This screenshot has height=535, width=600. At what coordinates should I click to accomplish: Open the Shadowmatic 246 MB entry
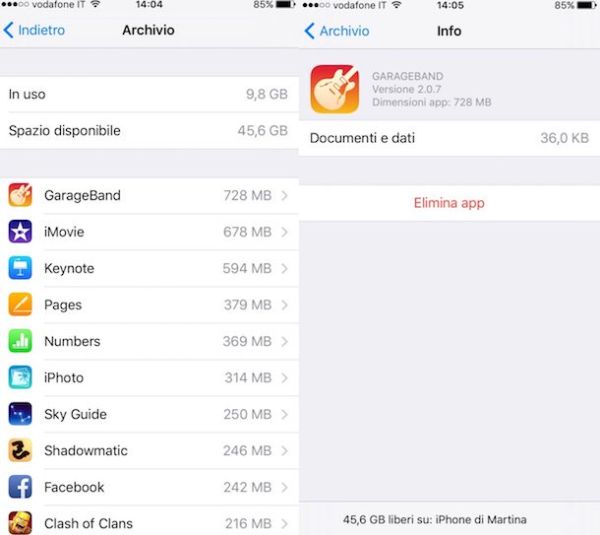pos(149,450)
